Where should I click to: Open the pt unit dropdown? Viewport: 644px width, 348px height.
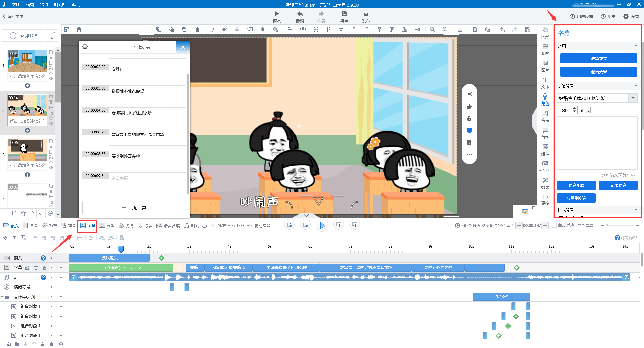[589, 111]
